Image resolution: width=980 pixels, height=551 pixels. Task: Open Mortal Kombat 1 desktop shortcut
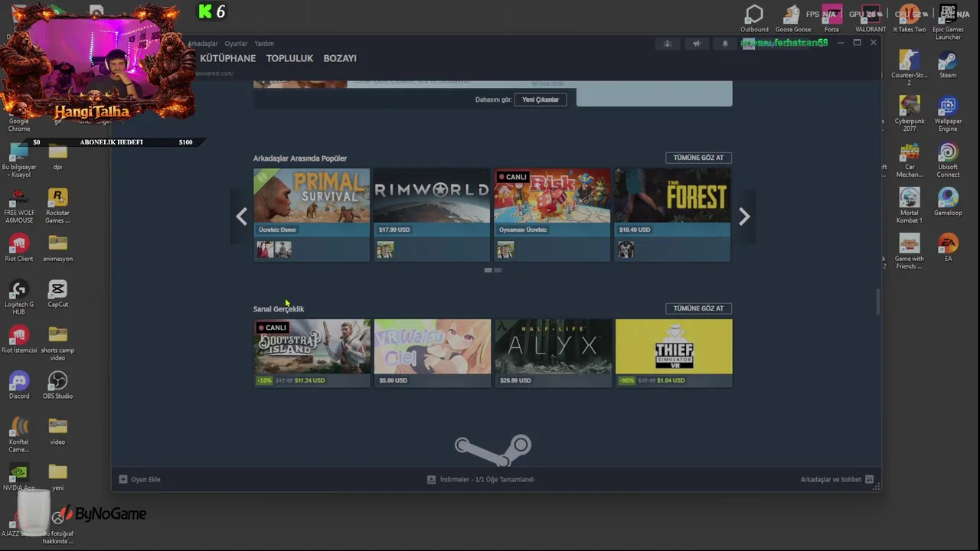point(910,205)
